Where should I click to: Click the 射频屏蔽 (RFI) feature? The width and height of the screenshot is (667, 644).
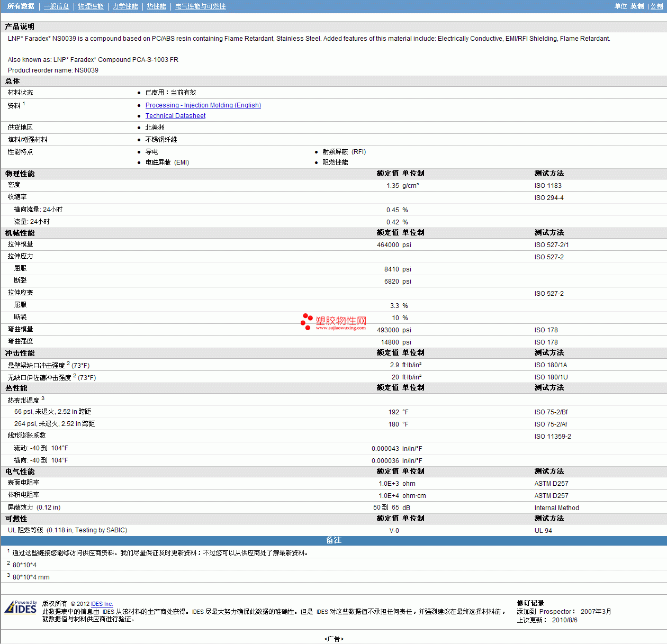(345, 152)
